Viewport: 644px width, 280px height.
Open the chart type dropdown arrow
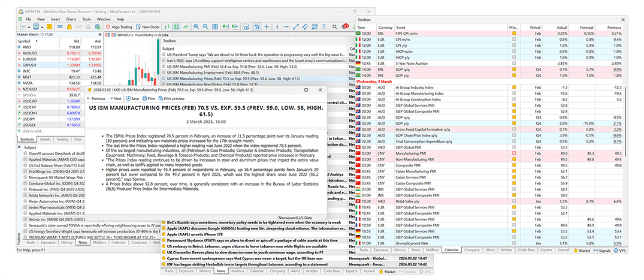tap(29, 27)
